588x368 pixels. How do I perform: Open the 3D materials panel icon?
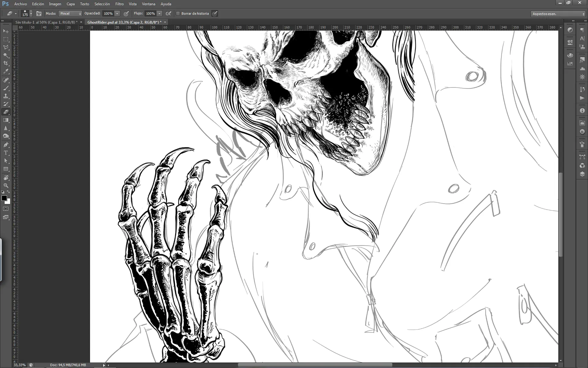[570, 42]
